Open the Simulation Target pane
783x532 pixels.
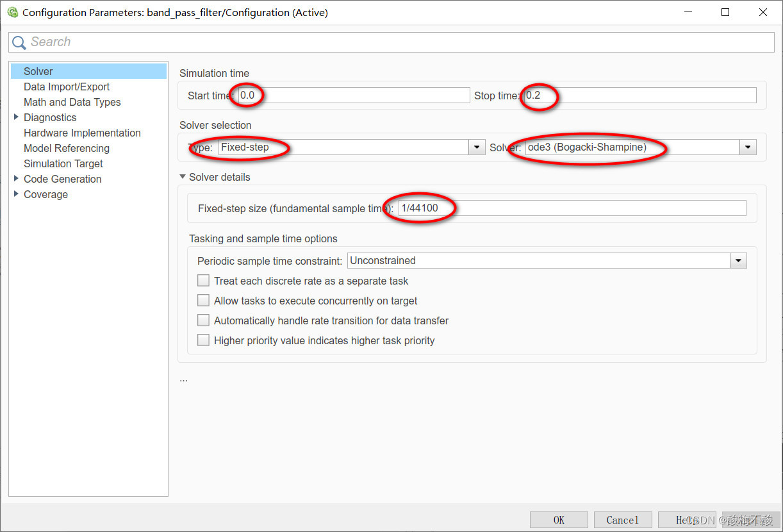(x=63, y=163)
